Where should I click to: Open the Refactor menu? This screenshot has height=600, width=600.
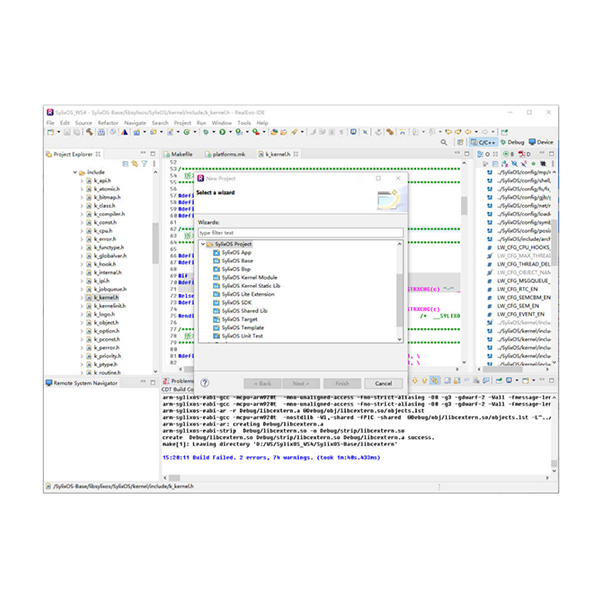point(108,123)
